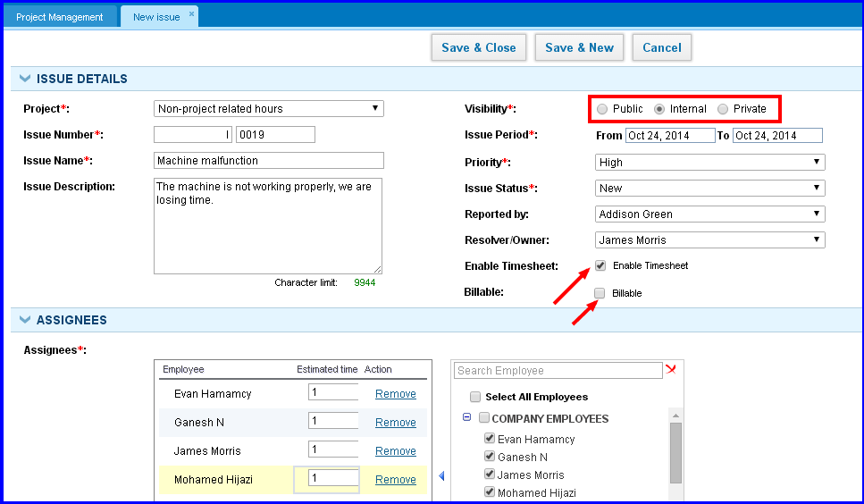Click the Estimated time column header
864x504 pixels.
(327, 369)
